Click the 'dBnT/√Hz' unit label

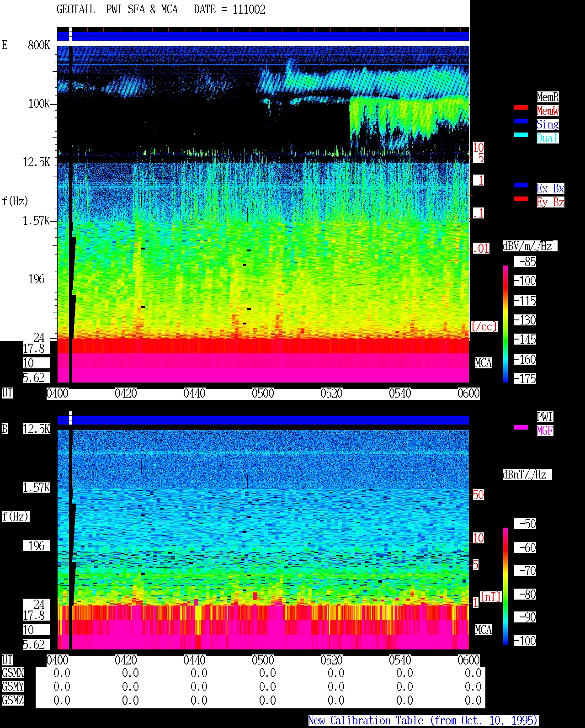tap(527, 474)
